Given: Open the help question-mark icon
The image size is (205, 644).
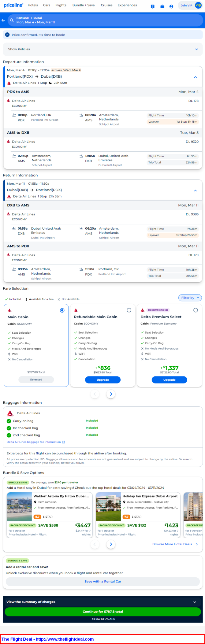Looking at the screenshot, I should (153, 6).
